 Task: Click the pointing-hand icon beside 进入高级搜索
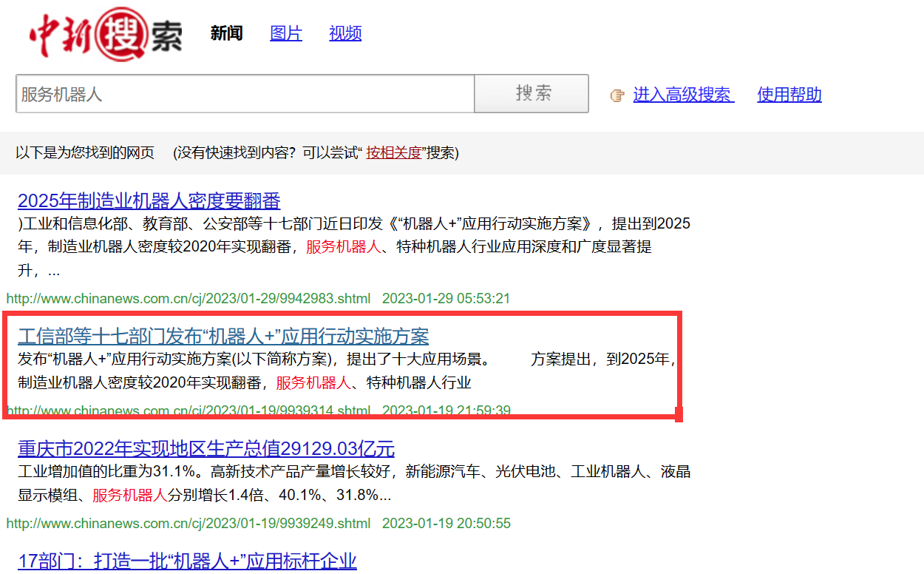click(617, 95)
